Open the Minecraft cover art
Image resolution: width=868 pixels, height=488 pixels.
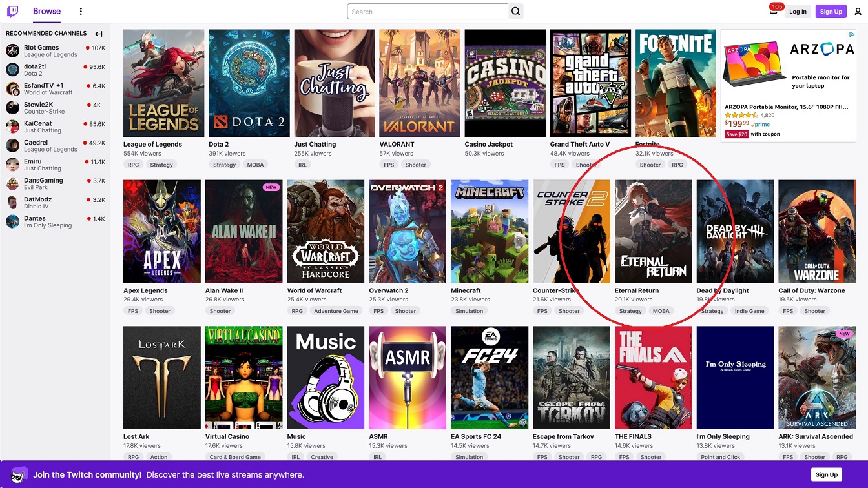click(x=490, y=232)
